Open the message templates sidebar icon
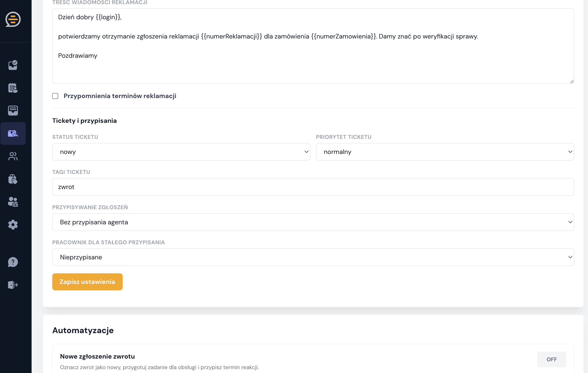 point(13,111)
